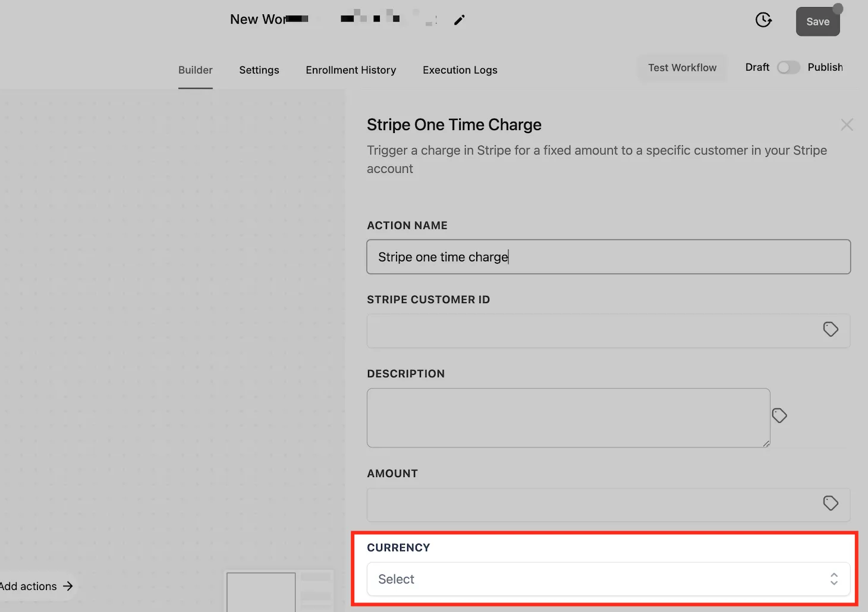Click the pencil icon to rename workflow
The image size is (868, 612).
(x=459, y=20)
